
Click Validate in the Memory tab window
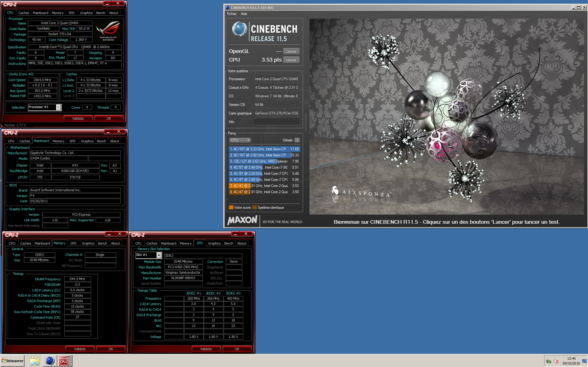pyautogui.click(x=80, y=349)
